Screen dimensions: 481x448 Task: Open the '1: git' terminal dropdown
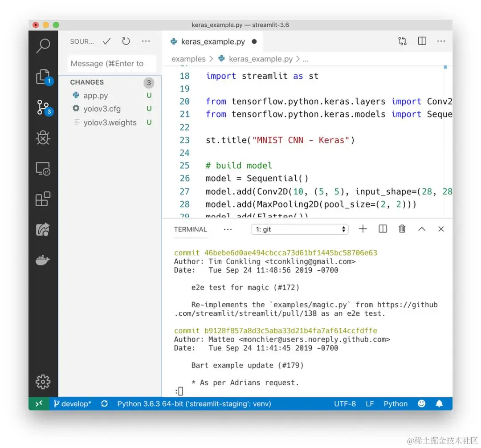click(x=299, y=229)
